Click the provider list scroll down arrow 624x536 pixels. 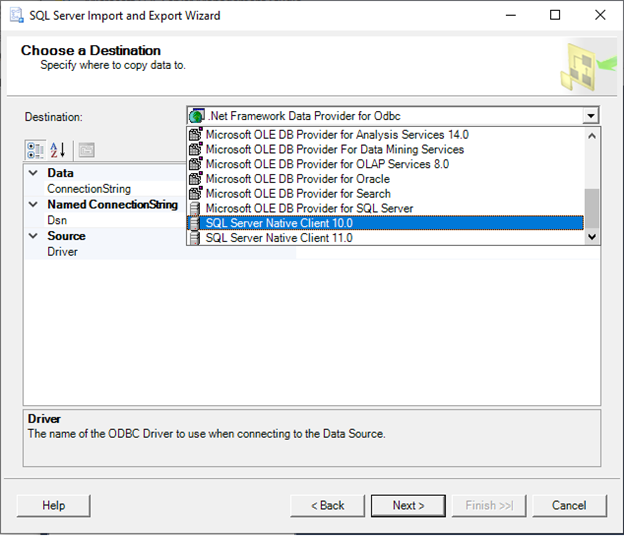pos(592,237)
